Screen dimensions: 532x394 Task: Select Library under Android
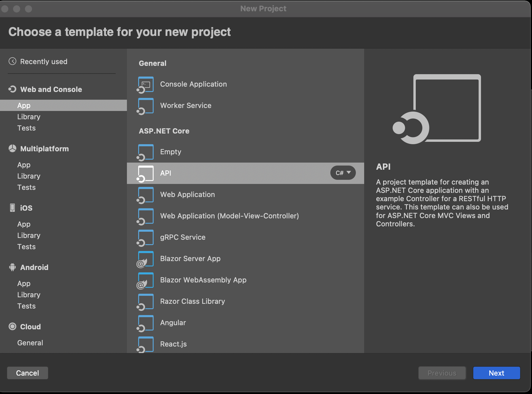click(29, 295)
